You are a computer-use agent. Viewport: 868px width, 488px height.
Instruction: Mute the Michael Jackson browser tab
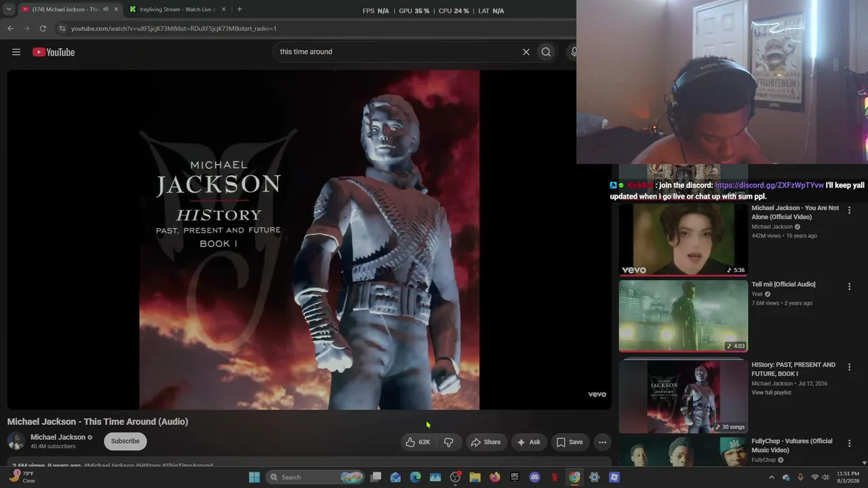point(106,9)
